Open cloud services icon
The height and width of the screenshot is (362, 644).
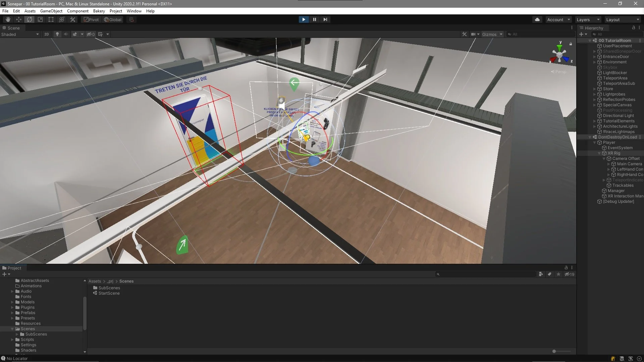(x=537, y=19)
